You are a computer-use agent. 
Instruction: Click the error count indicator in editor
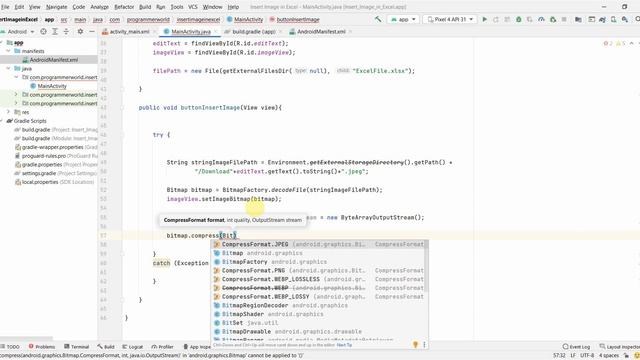[x=608, y=43]
